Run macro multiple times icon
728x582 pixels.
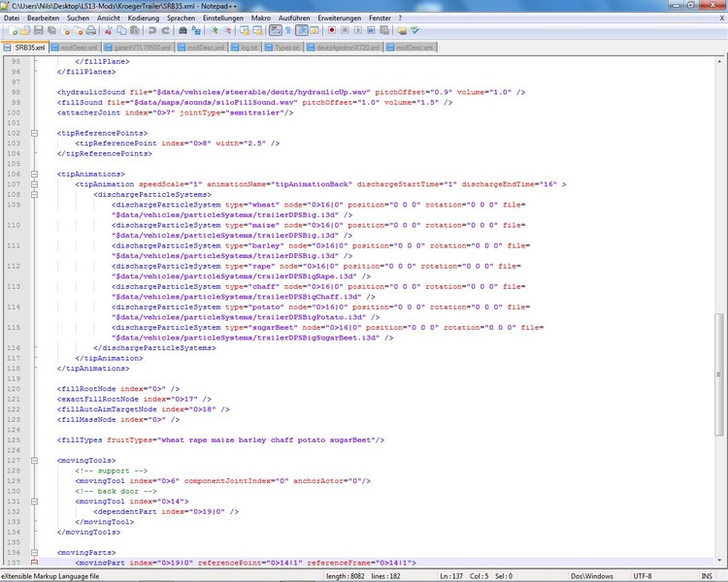(371, 31)
